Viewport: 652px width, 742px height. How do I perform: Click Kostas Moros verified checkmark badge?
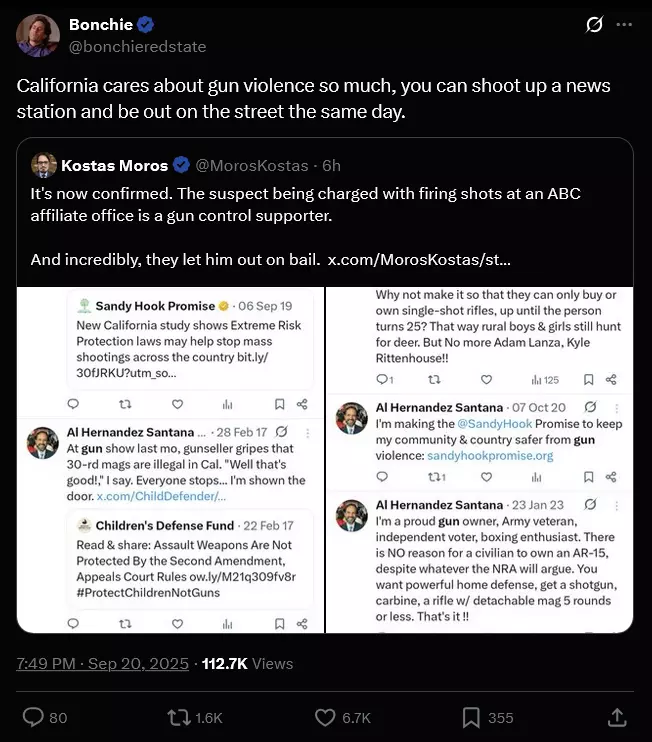[x=181, y=165]
